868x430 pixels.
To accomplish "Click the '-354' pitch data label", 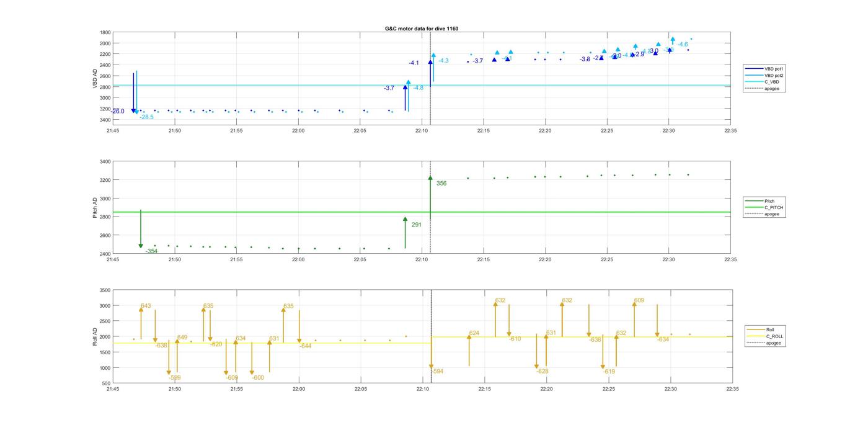I will [151, 251].
